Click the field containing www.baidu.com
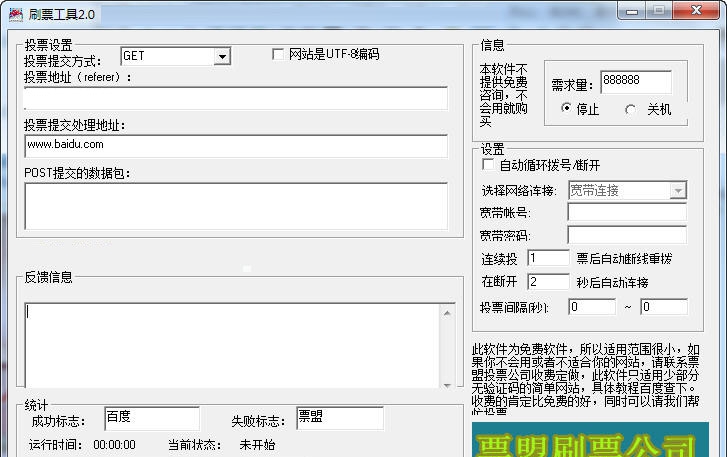Image resolution: width=727 pixels, height=457 pixels. coord(236,146)
